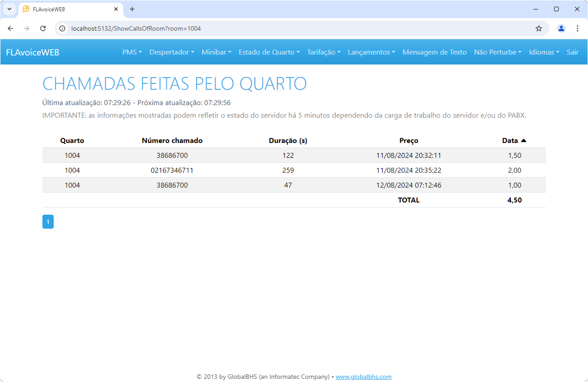The height and width of the screenshot is (382, 588).
Task: Open the tab search chevron button
Action: pyautogui.click(x=9, y=9)
